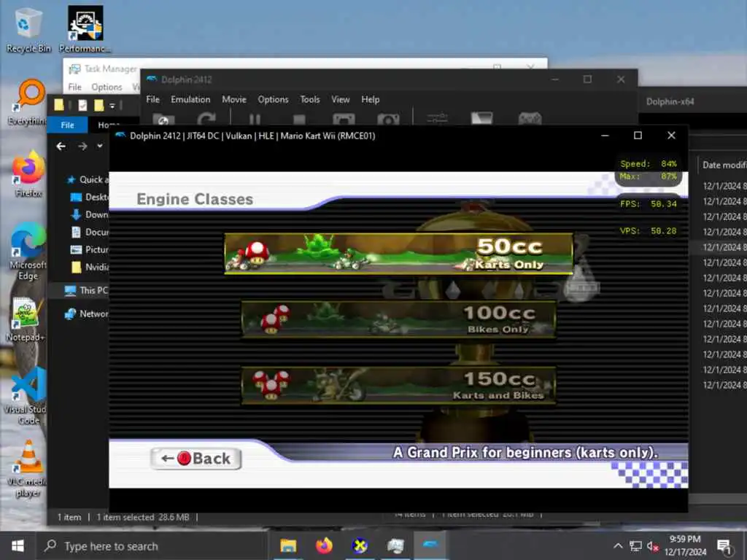
Task: Open the Options menu in Dolphin
Action: [x=273, y=99]
